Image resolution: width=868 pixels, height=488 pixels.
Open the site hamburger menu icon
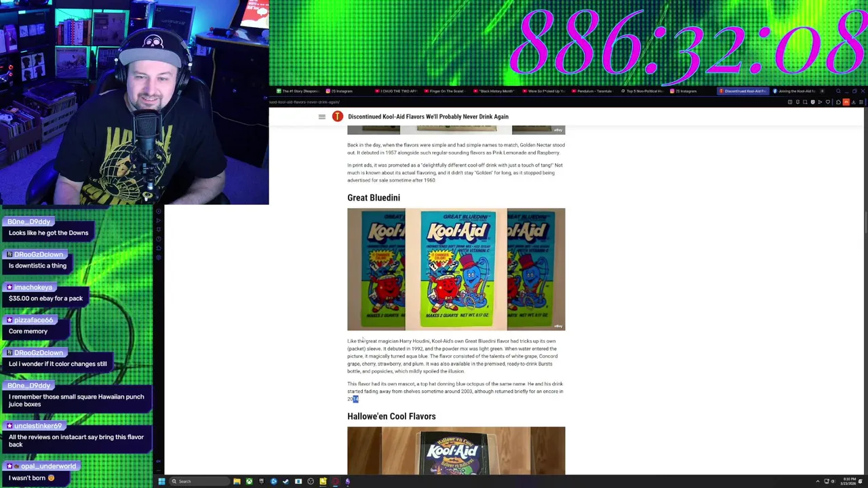coord(322,117)
